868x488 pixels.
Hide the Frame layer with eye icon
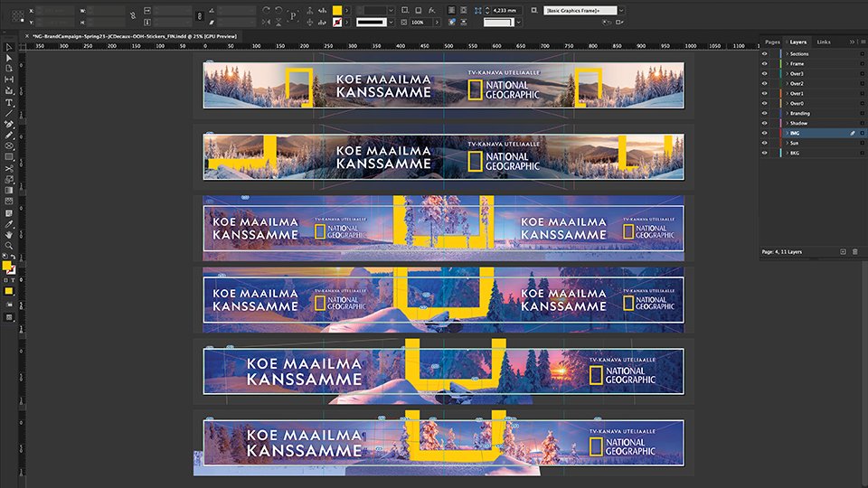(x=765, y=63)
